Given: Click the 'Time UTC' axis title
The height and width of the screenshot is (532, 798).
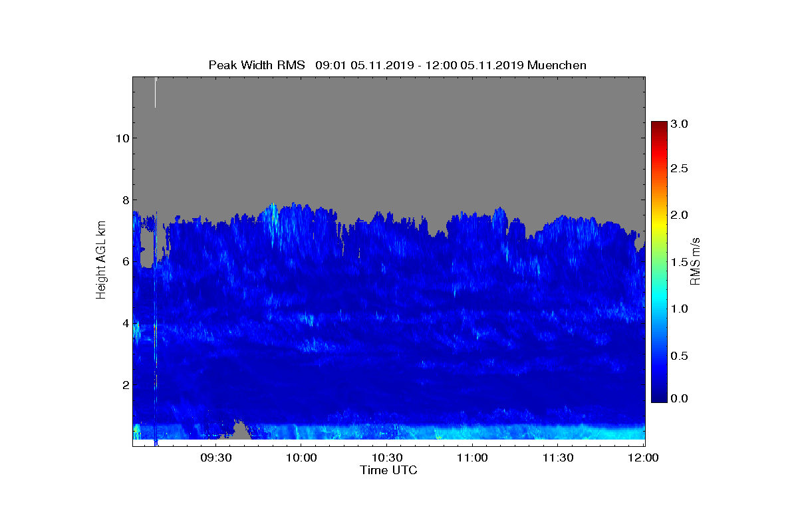Looking at the screenshot, I should [389, 470].
